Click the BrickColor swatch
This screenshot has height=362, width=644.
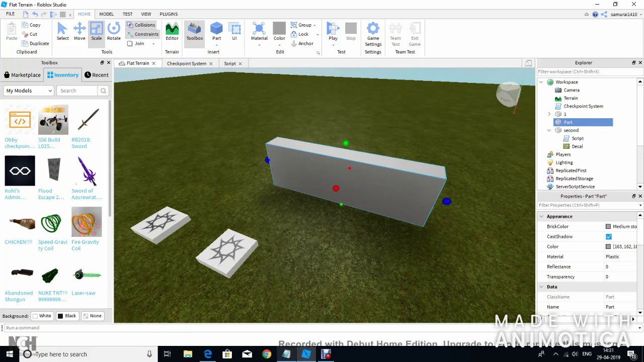click(x=608, y=226)
